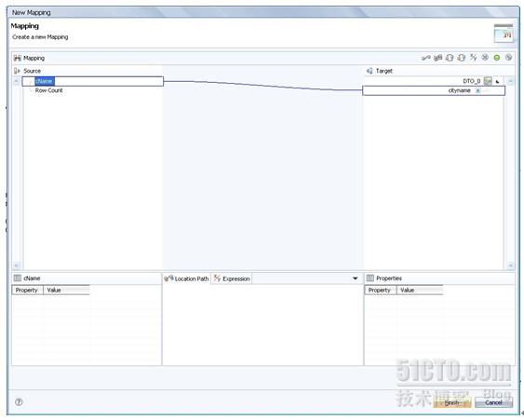
Task: Click Value column header in Properties table
Action: [x=420, y=291]
